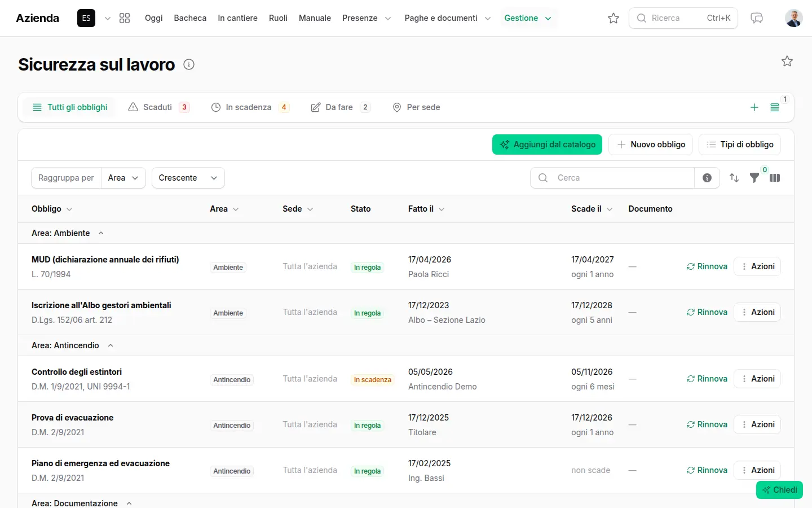812x508 pixels.
Task: Open the Da fare tab
Action: pos(341,107)
